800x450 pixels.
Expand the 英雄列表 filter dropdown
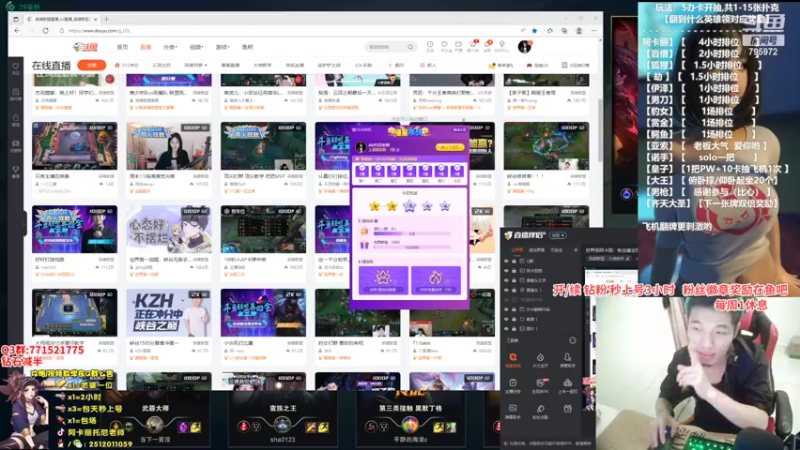coord(196,65)
